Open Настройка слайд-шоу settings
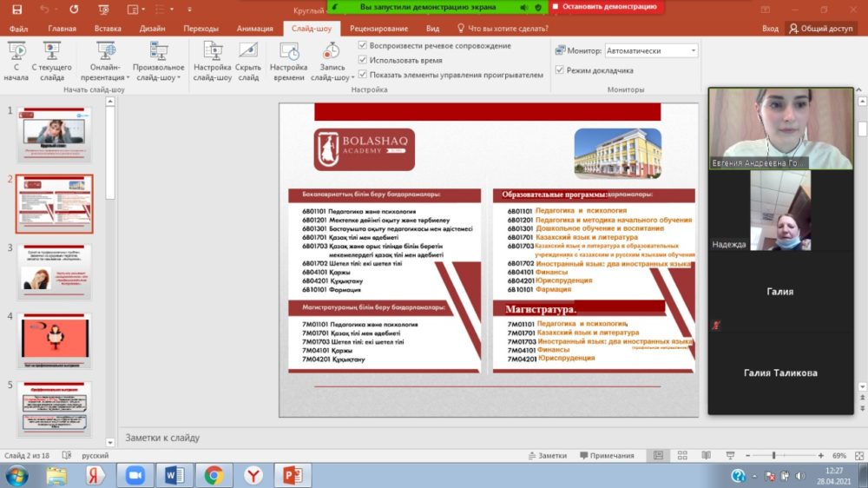This screenshot has height=488, width=868. (x=212, y=62)
